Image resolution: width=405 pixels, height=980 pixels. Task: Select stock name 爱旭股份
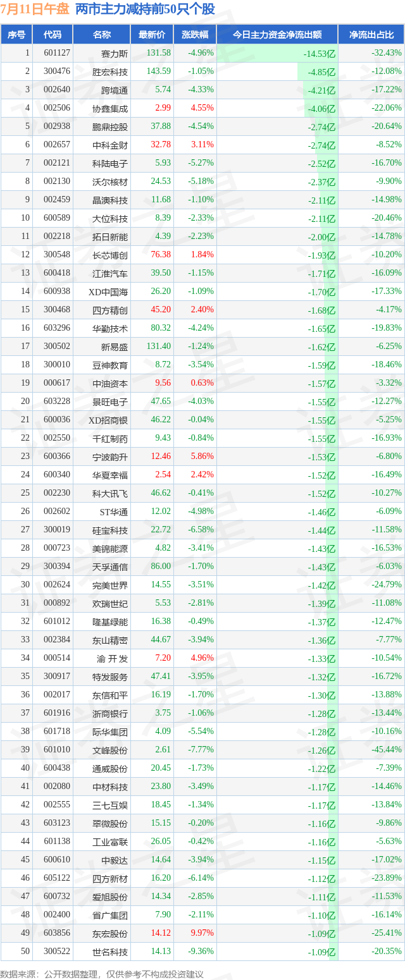point(110,897)
